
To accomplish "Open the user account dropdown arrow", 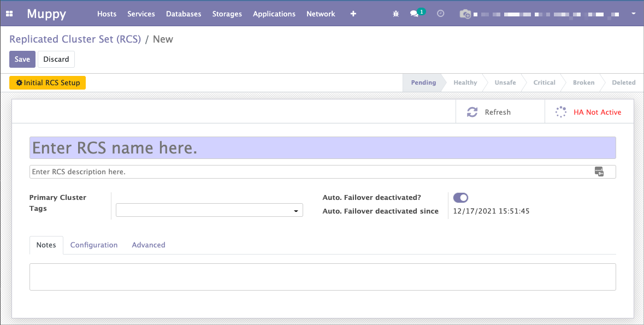I will (x=633, y=14).
